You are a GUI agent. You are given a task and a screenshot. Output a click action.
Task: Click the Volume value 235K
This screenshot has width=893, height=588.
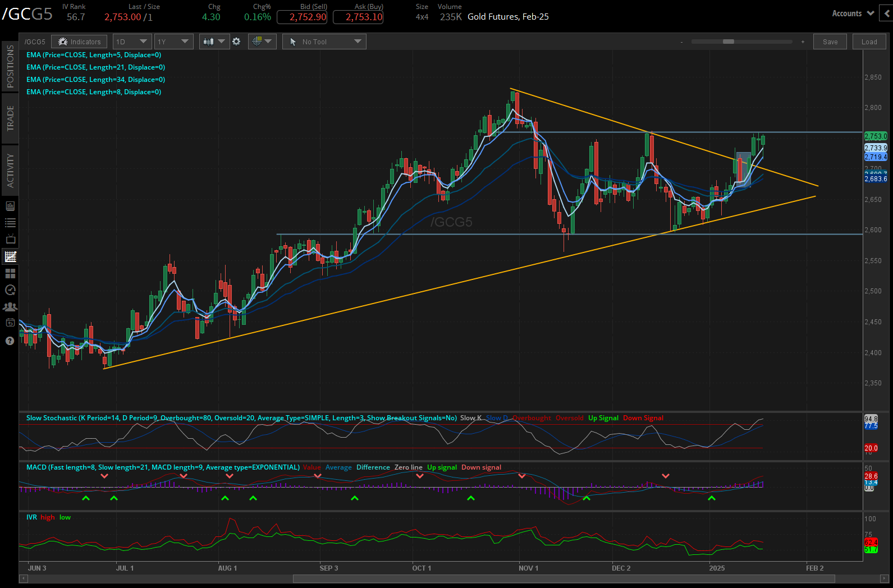click(x=451, y=17)
